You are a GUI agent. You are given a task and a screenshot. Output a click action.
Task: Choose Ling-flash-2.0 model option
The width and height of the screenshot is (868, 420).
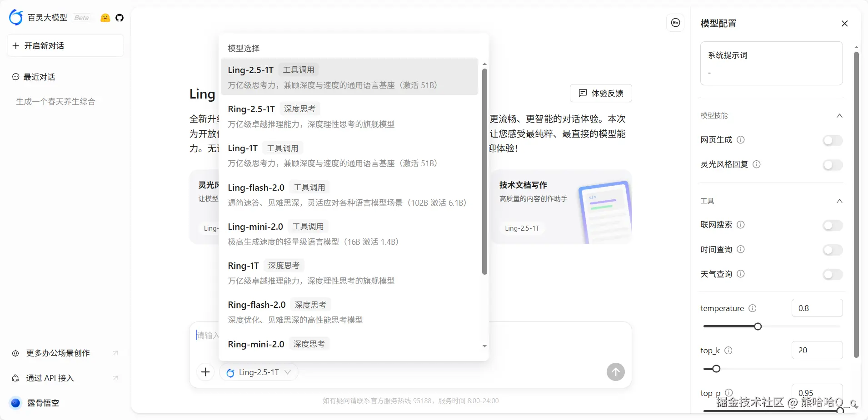click(349, 194)
